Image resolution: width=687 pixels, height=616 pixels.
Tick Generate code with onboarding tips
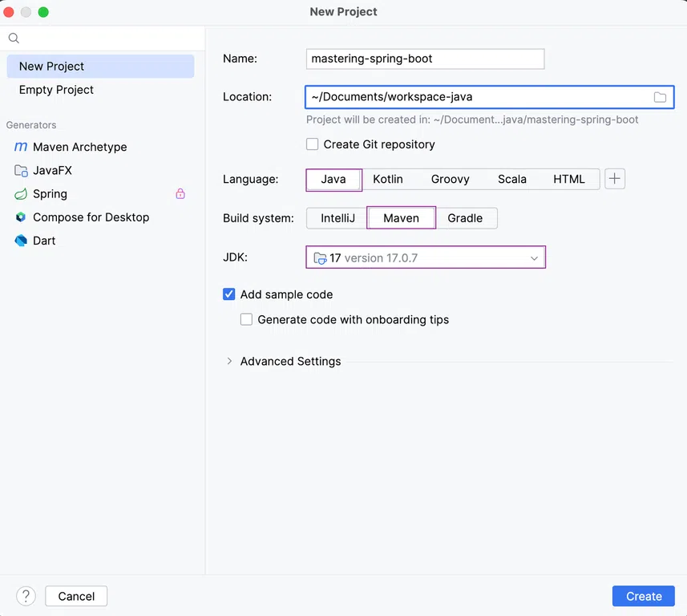coord(246,319)
